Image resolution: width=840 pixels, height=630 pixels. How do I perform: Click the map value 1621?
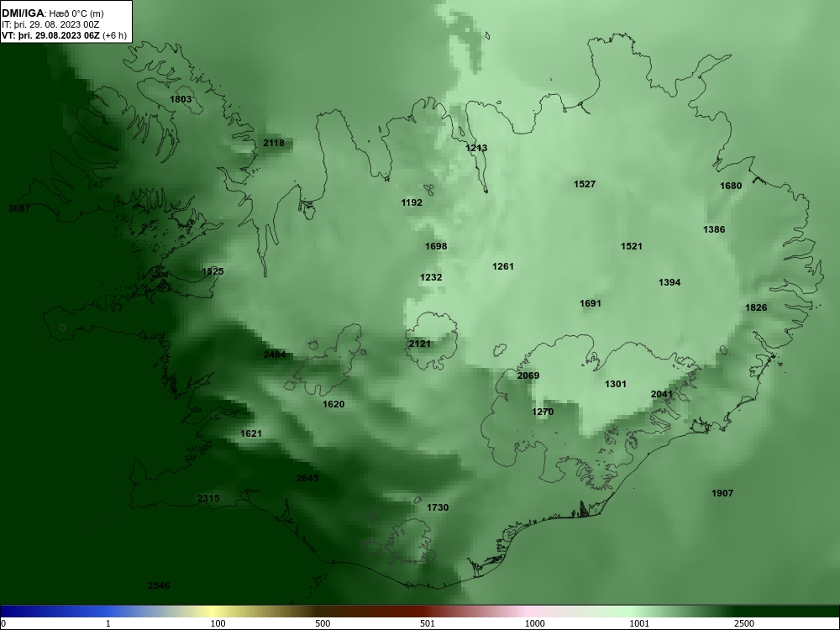(x=250, y=433)
